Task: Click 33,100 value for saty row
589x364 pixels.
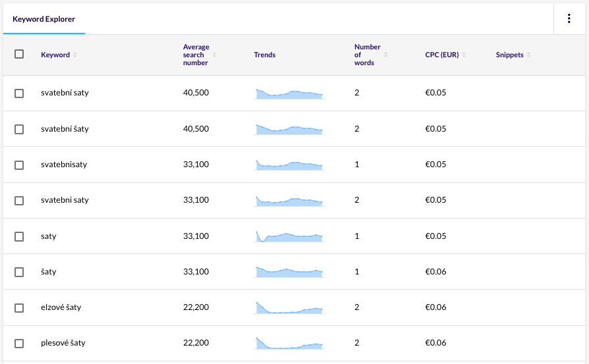Action: 196,236
